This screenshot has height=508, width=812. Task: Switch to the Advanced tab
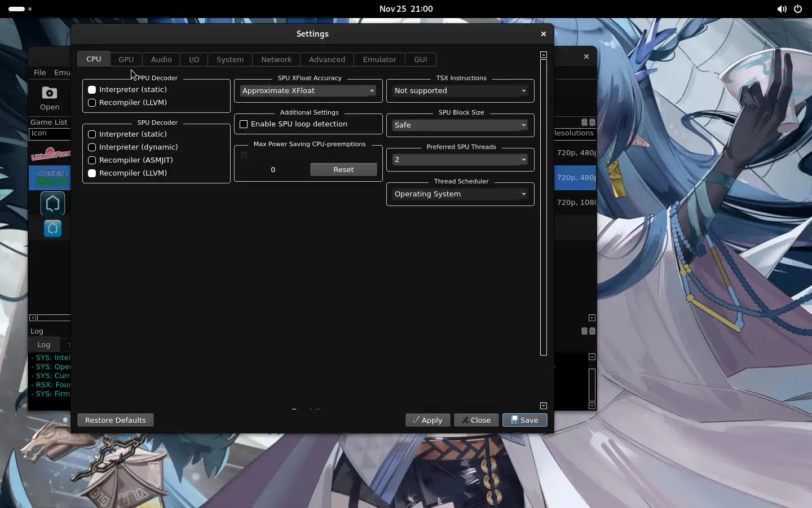[x=327, y=59]
